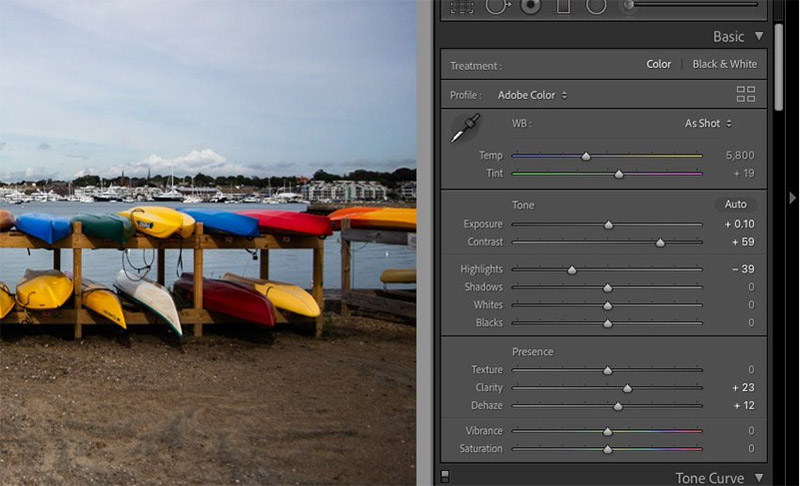Click the Tint value + 19
Viewport: 800px width, 486px height.
point(744,173)
